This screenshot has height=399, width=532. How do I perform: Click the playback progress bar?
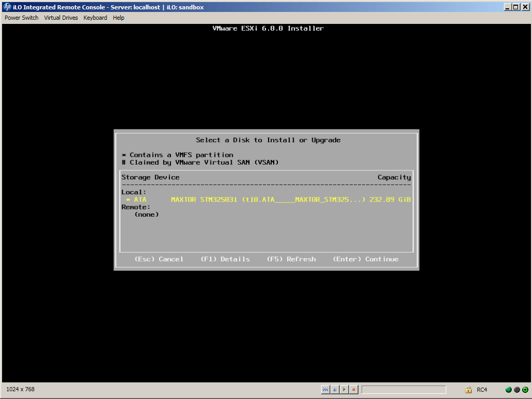coord(404,390)
